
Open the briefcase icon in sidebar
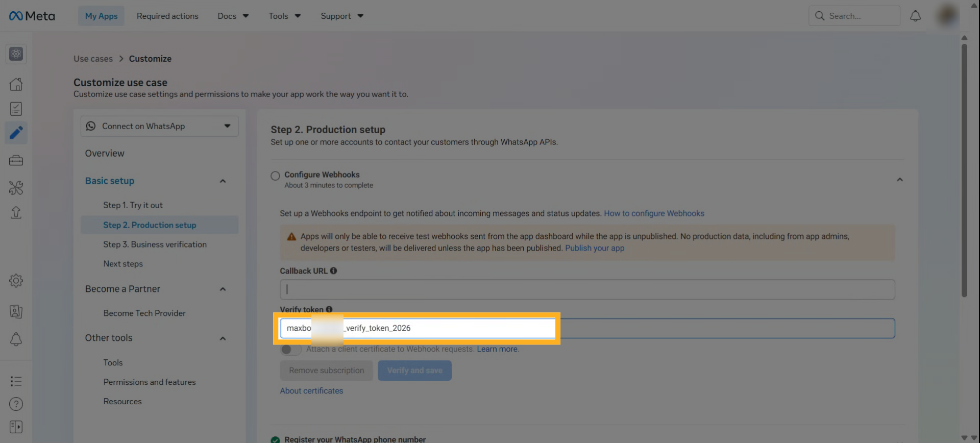(x=16, y=161)
